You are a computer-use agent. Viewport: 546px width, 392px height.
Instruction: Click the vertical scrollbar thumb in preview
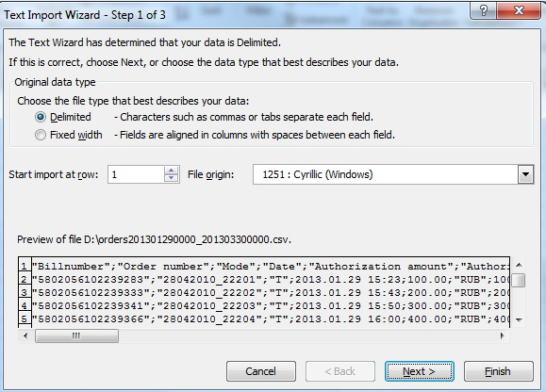tap(519, 280)
